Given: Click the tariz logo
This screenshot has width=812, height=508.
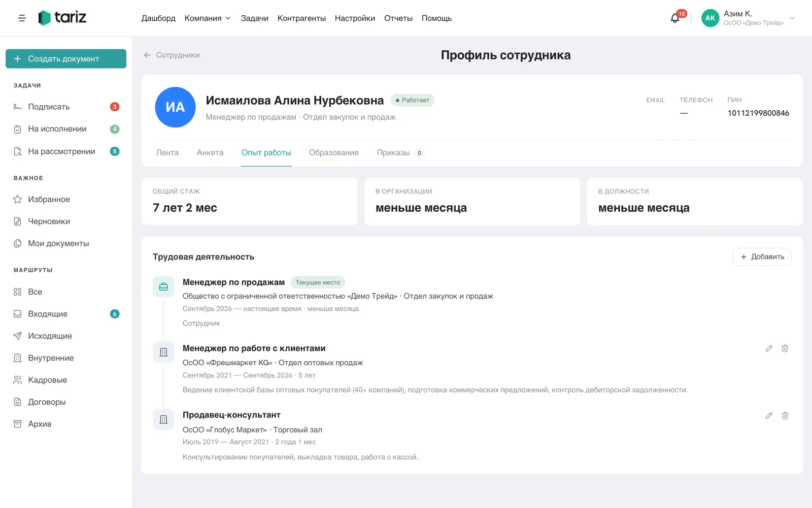Looking at the screenshot, I should click(x=62, y=18).
